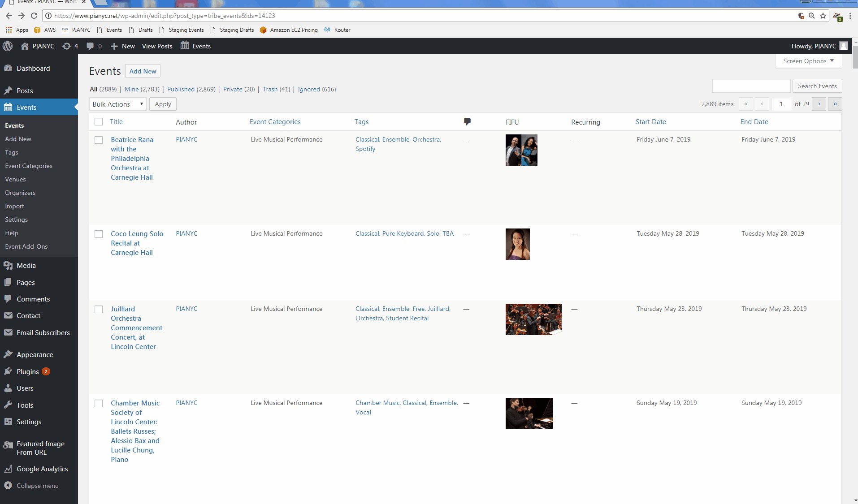The height and width of the screenshot is (504, 858).
Task: Reload the page with browser refresh icon
Action: pos(34,16)
